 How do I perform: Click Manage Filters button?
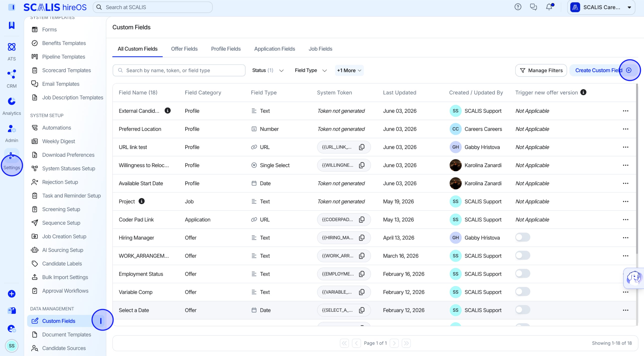point(541,70)
